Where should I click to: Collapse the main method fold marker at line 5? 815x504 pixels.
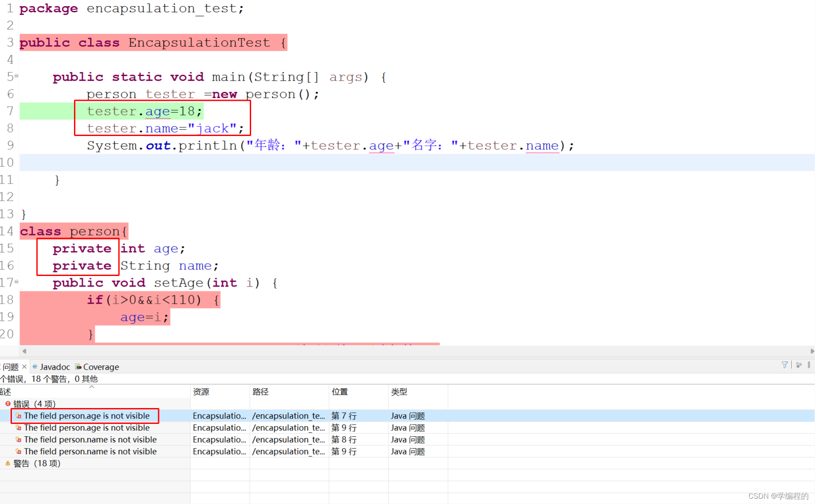pyautogui.click(x=16, y=76)
